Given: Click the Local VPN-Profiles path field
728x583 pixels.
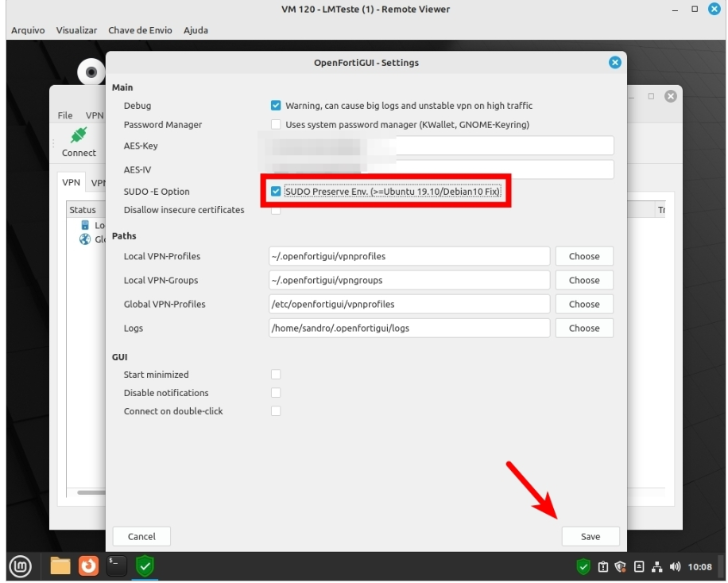Looking at the screenshot, I should click(x=409, y=256).
